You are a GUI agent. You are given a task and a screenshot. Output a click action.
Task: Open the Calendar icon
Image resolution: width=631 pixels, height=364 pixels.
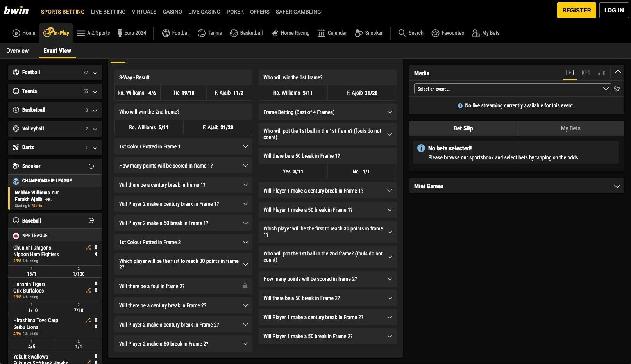(x=322, y=33)
